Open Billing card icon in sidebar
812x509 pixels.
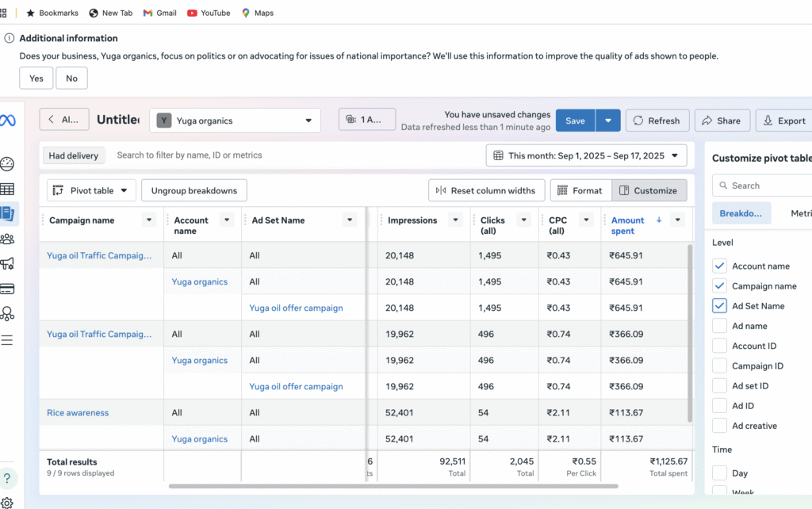(x=7, y=289)
